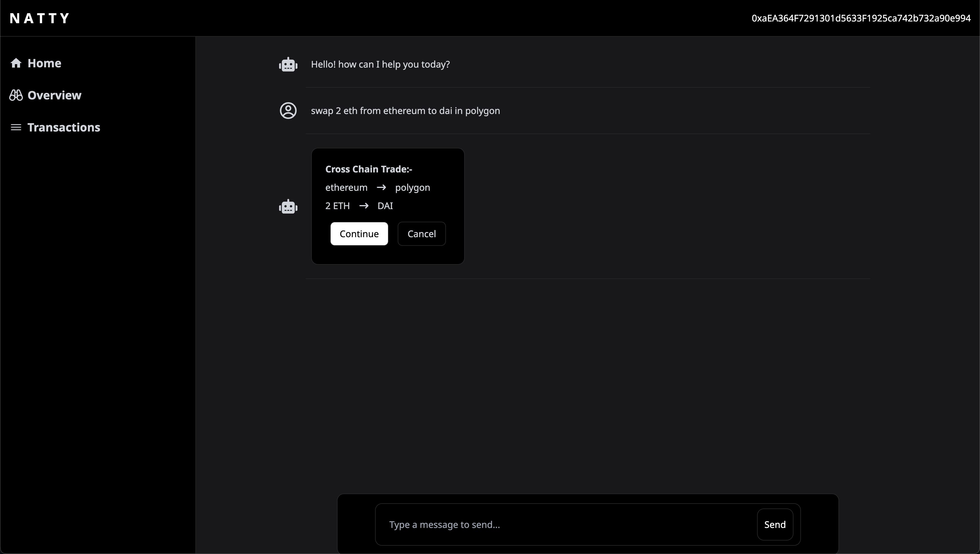Click the 'DAI' token label

[385, 206]
